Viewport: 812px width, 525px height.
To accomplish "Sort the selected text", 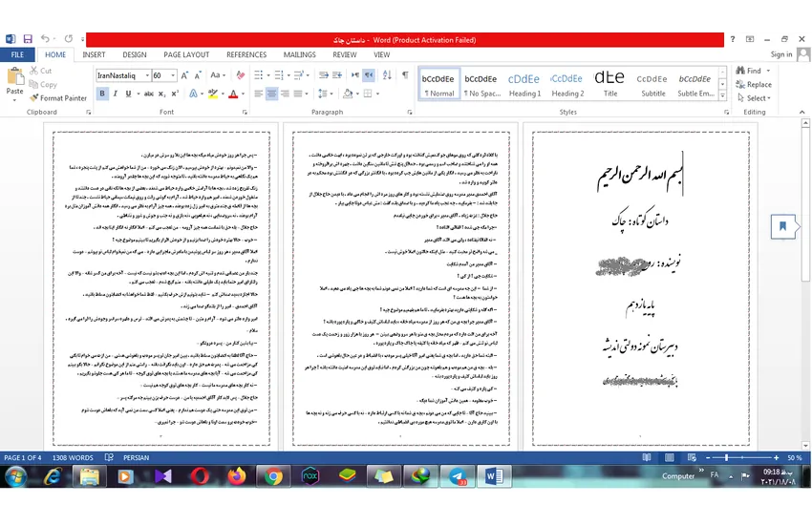I will [387, 75].
